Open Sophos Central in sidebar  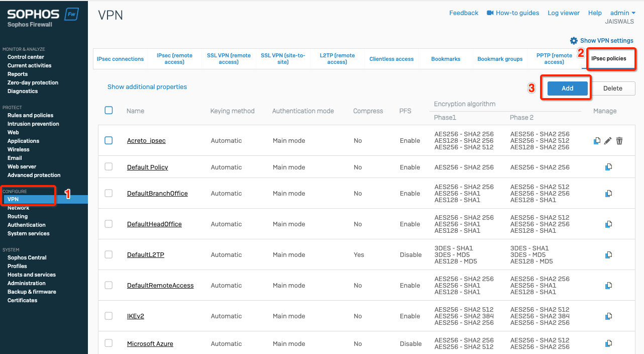pos(27,257)
